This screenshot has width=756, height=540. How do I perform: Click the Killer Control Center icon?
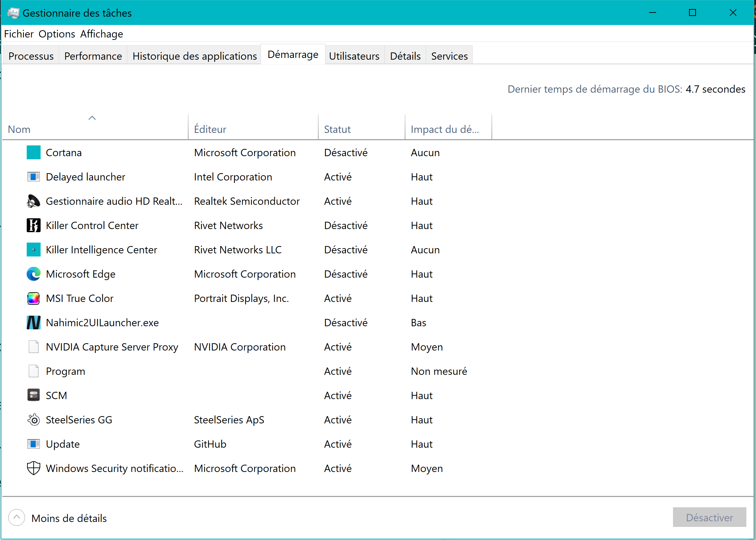(x=33, y=226)
